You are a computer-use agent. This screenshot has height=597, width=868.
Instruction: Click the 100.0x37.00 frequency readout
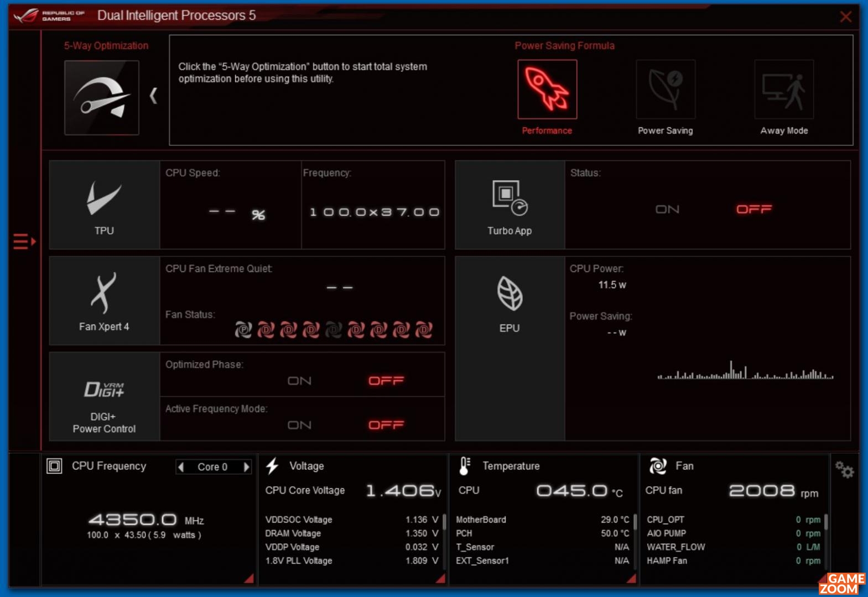coord(375,212)
